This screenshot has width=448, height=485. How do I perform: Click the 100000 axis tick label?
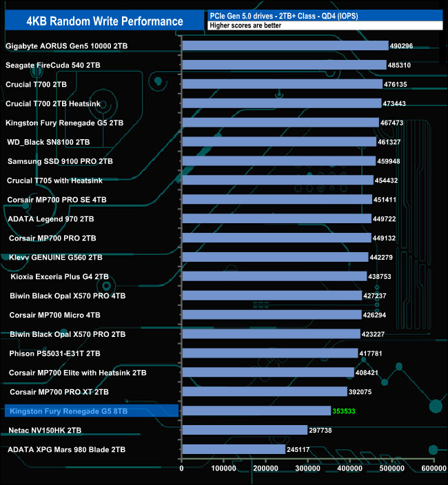coord(223,468)
